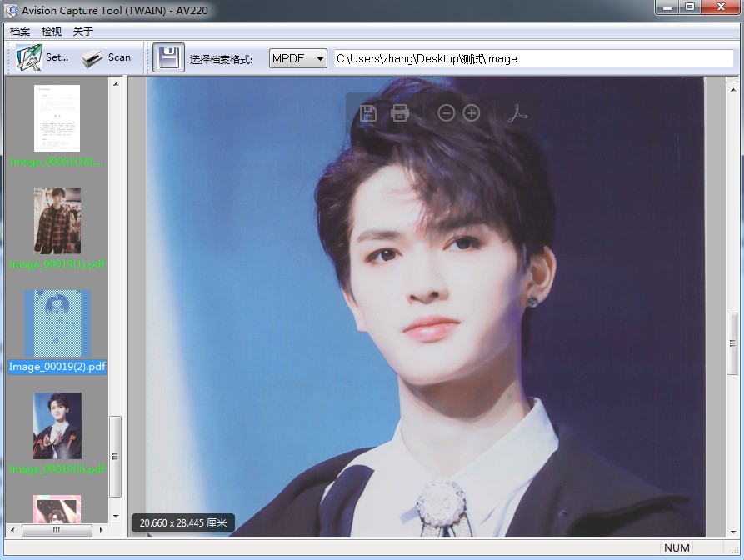
Task: Select thumbnail of Image_00019(3).pdf
Action: [x=57, y=426]
